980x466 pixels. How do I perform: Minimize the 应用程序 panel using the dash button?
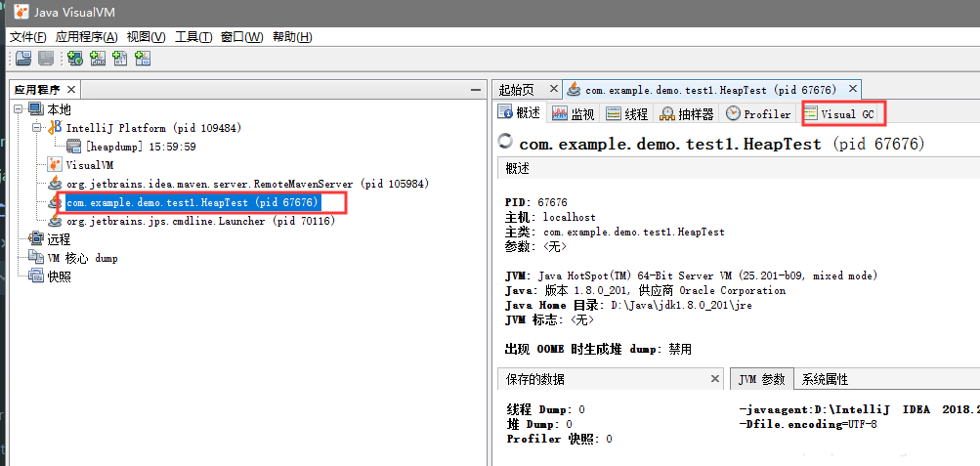475,91
